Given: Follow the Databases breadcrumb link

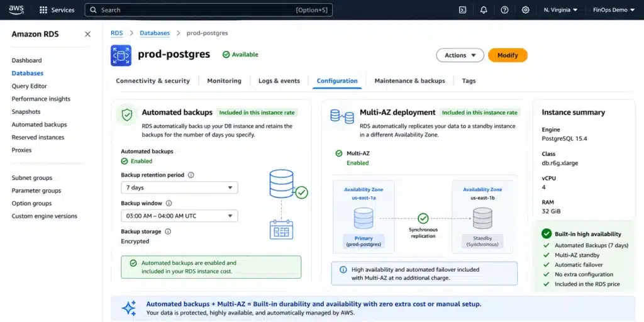Looking at the screenshot, I should pos(155,33).
